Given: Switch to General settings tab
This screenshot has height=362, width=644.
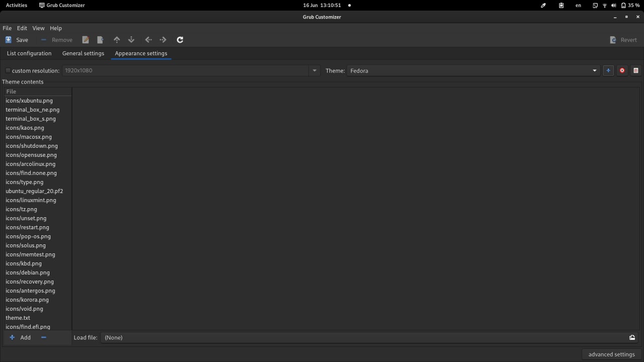Looking at the screenshot, I should [83, 53].
